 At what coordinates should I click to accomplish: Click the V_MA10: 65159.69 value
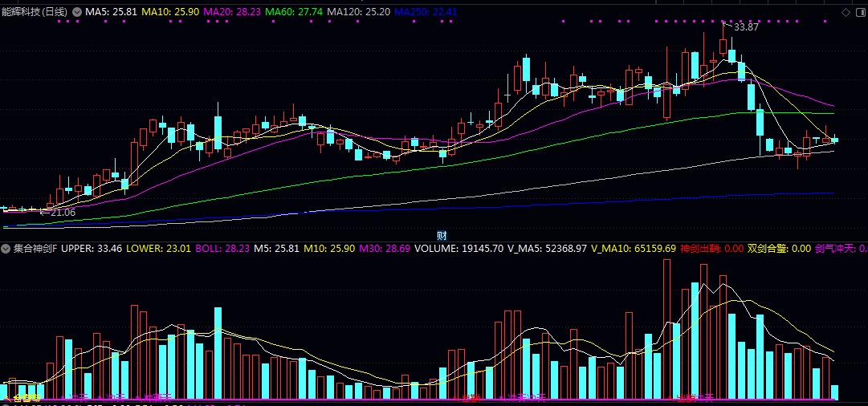point(634,249)
